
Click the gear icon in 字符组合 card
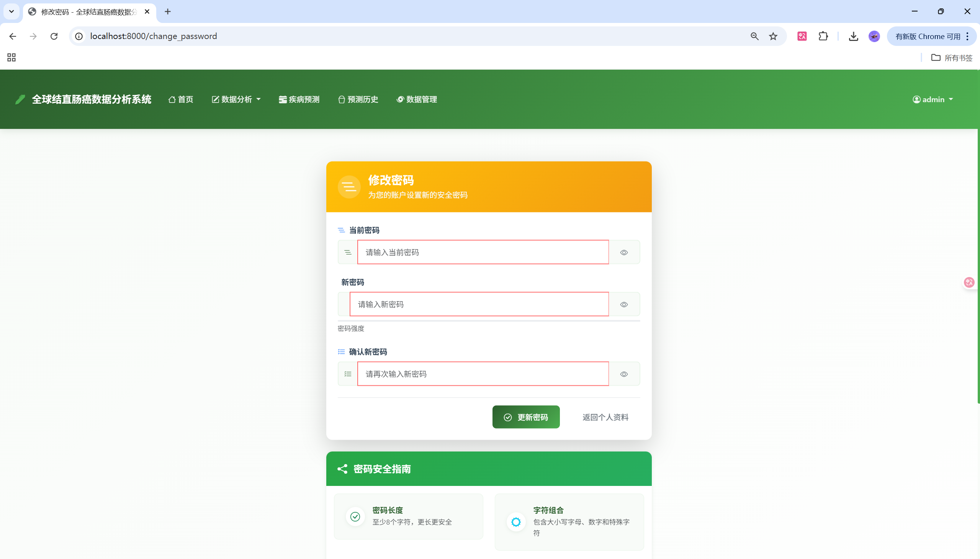[x=516, y=522]
